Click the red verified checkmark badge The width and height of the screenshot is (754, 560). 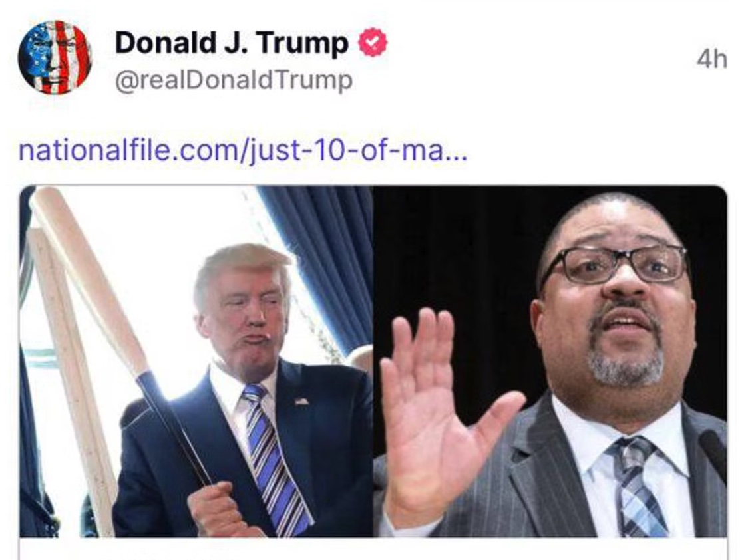[x=373, y=43]
